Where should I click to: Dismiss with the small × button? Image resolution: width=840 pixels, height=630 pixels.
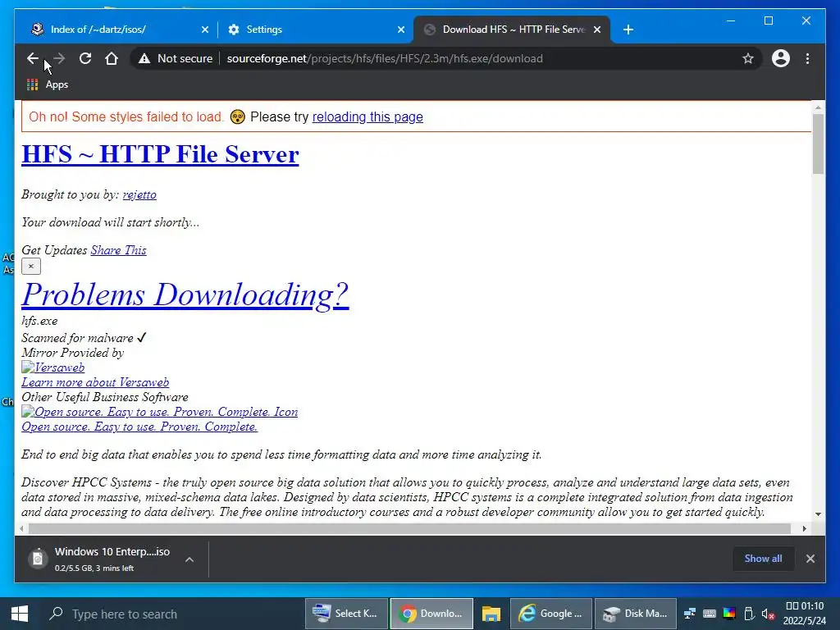[x=31, y=267]
